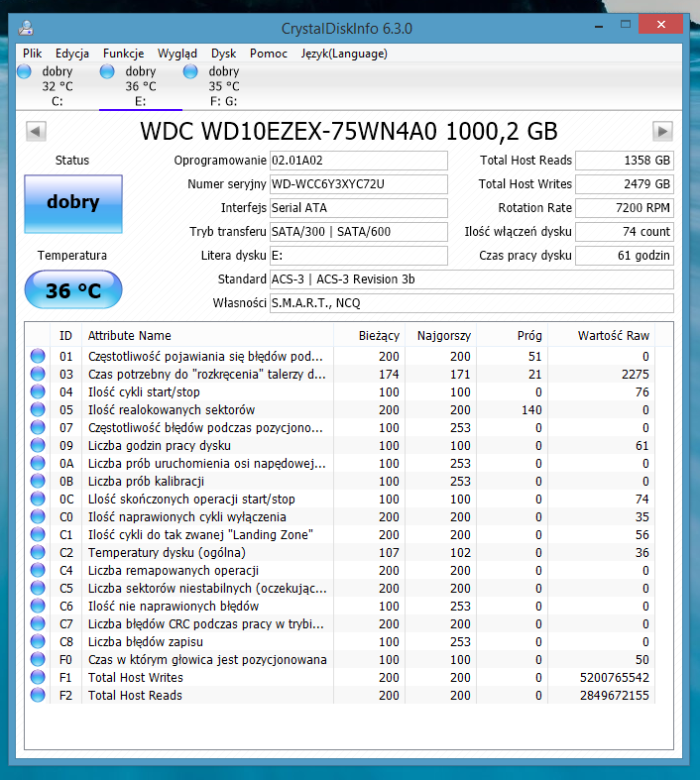Open the Pomoc menu
Image resolution: width=700 pixels, height=780 pixels.
(x=269, y=54)
